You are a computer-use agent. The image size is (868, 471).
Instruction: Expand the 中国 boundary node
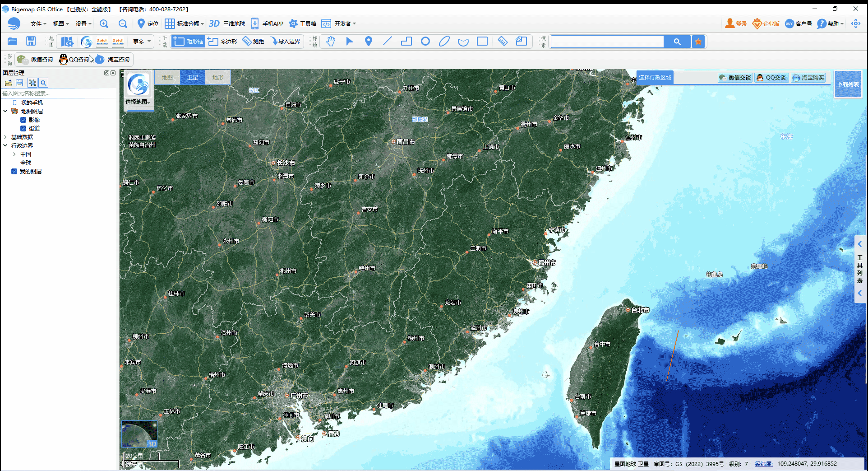click(14, 154)
